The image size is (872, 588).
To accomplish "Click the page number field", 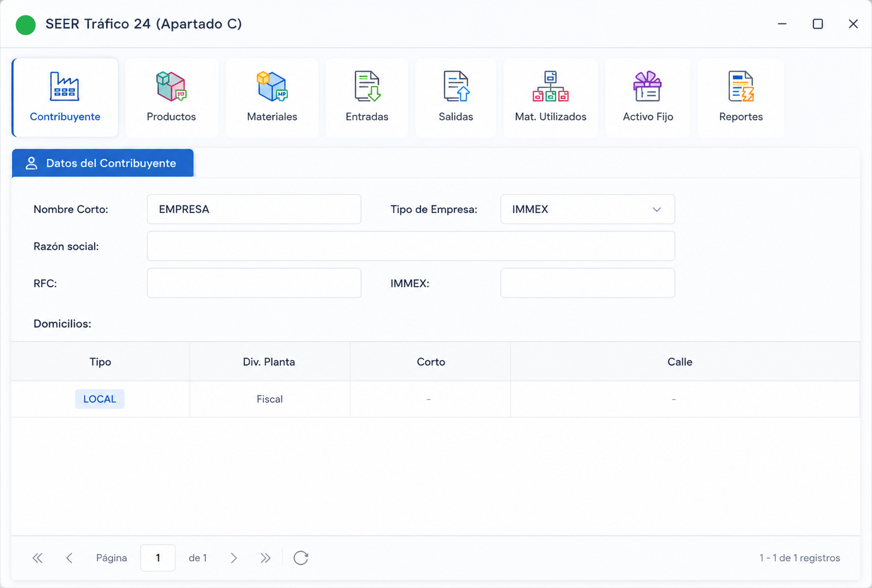I will pos(158,558).
